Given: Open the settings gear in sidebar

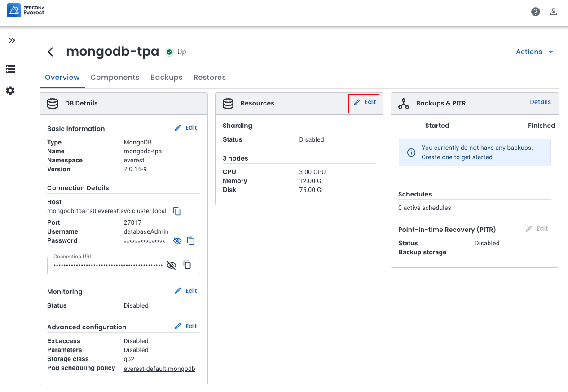Looking at the screenshot, I should pyautogui.click(x=10, y=91).
